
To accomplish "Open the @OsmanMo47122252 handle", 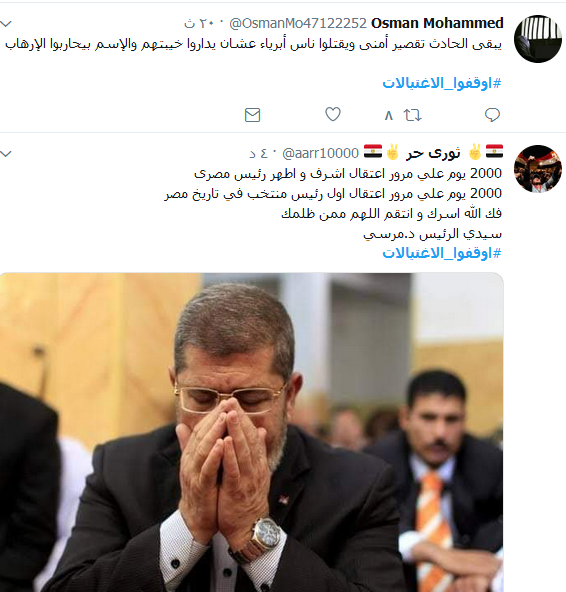I will click(298, 23).
